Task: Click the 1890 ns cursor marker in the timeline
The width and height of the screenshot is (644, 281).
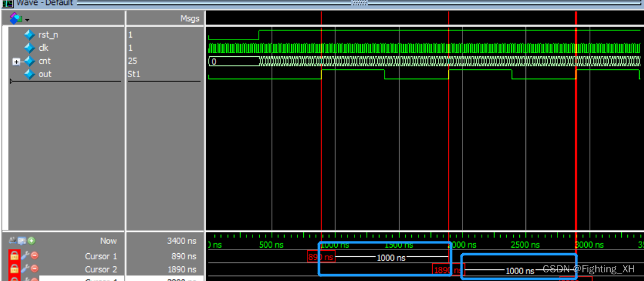Action: click(447, 270)
